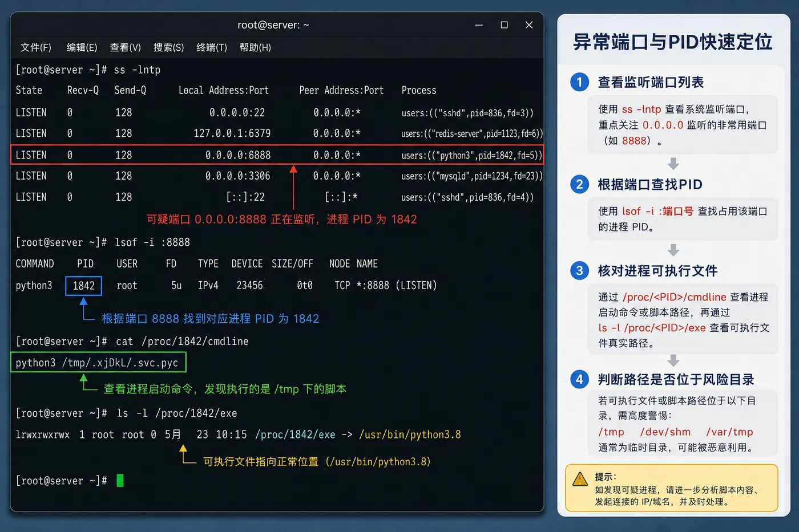Viewport: 799px width, 532px height.
Task: Click the terminal title 'root@server: ~'
Action: (273, 25)
